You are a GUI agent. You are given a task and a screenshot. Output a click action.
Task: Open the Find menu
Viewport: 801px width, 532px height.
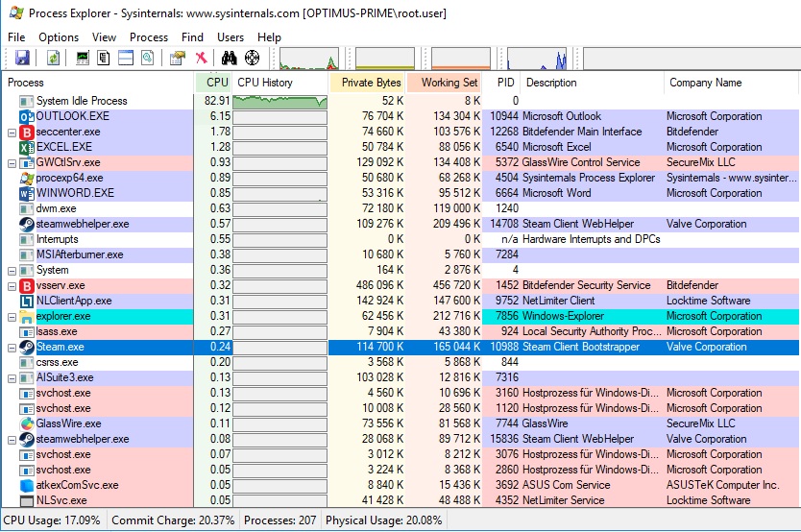coord(193,37)
